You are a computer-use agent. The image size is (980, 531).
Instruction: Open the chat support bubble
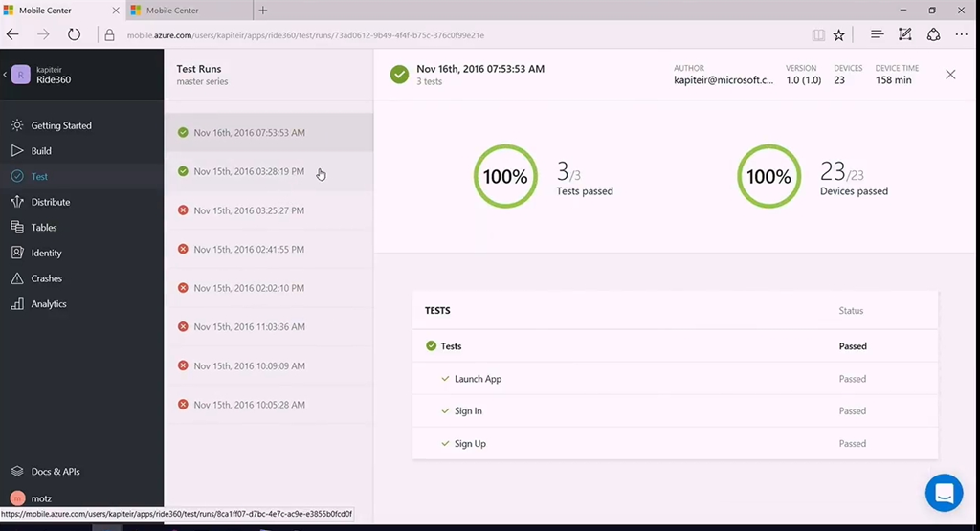click(x=944, y=493)
